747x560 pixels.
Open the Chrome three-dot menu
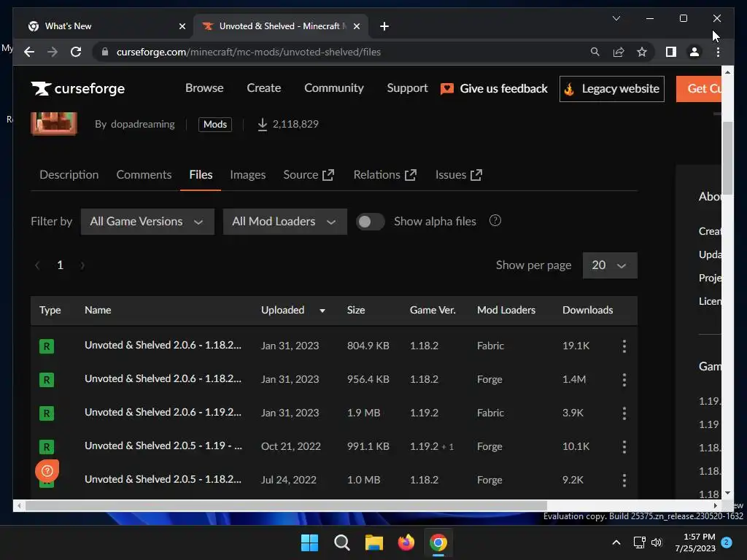click(718, 52)
